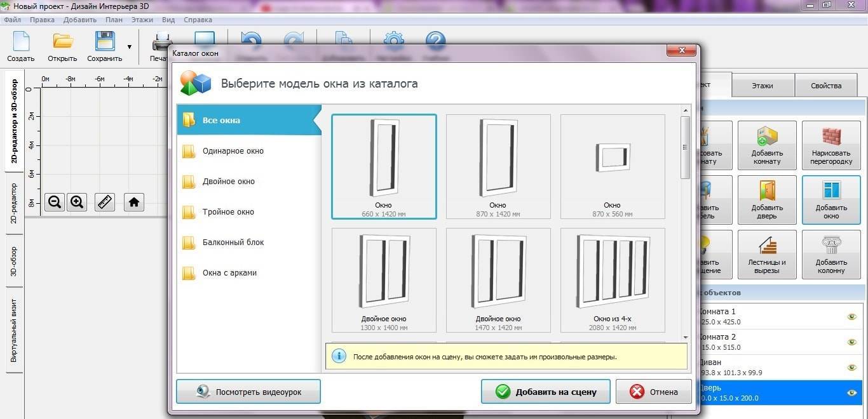This screenshot has width=868, height=419.
Task: Hide the selected Дверь object
Action: point(851,393)
